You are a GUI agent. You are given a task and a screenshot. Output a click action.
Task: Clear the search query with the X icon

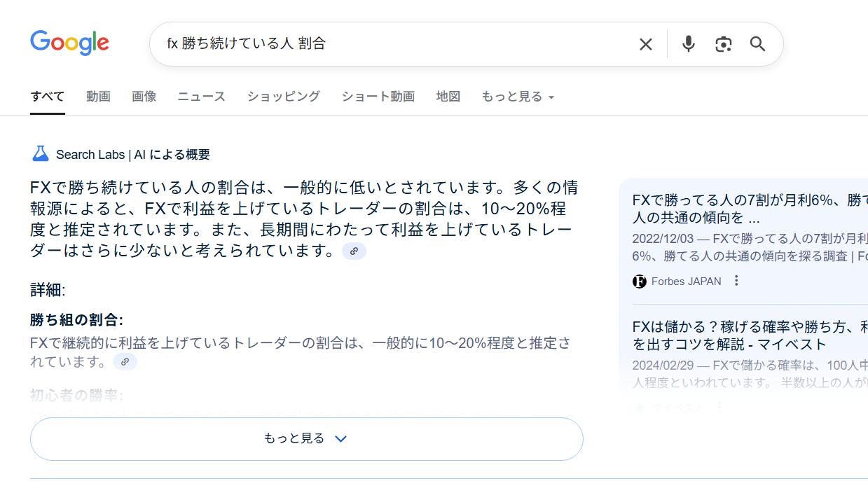646,44
